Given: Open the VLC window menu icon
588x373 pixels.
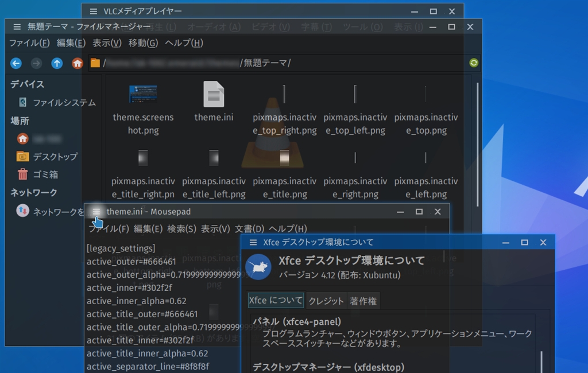Looking at the screenshot, I should tap(94, 11).
